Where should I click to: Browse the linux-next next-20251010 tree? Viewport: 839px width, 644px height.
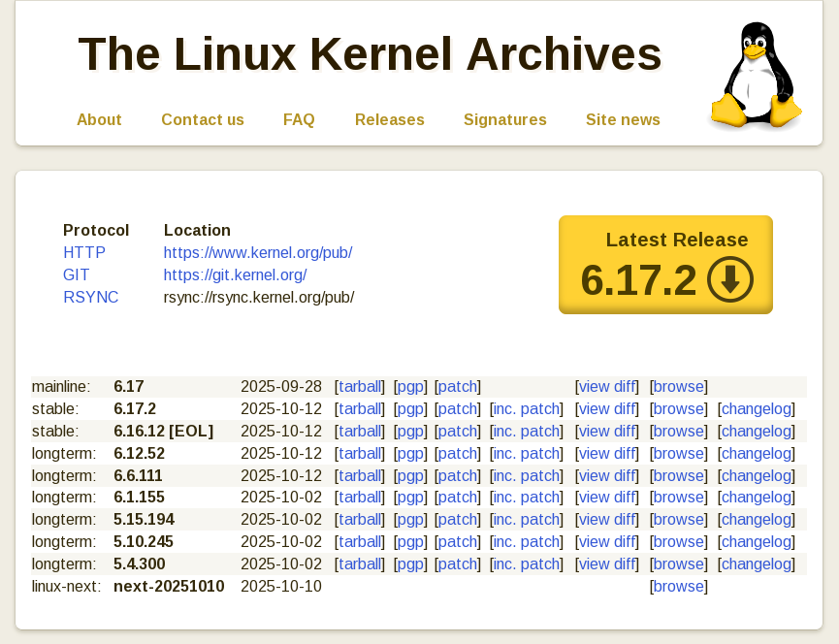[679, 587]
